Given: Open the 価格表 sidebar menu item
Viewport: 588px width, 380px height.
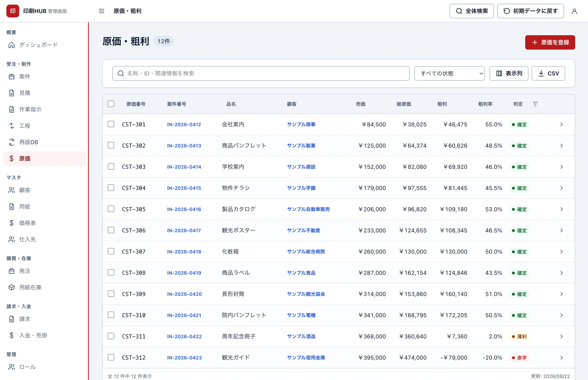Looking at the screenshot, I should pos(44,223).
